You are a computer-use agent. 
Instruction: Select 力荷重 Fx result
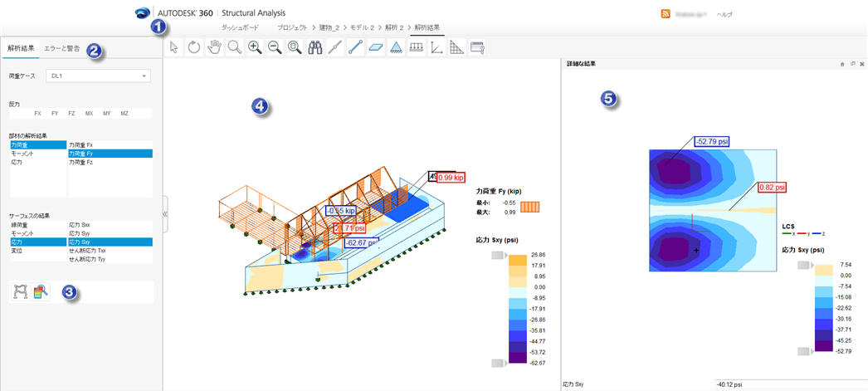point(110,144)
